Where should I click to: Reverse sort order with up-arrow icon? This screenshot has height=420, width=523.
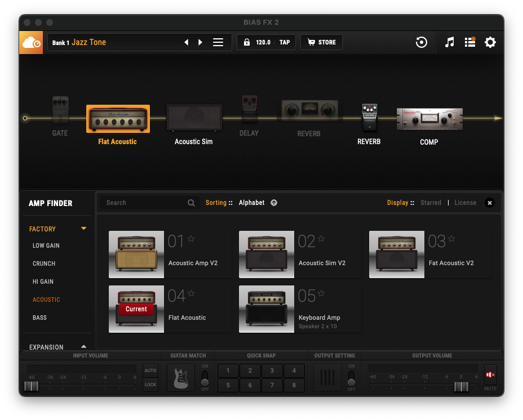coord(274,203)
